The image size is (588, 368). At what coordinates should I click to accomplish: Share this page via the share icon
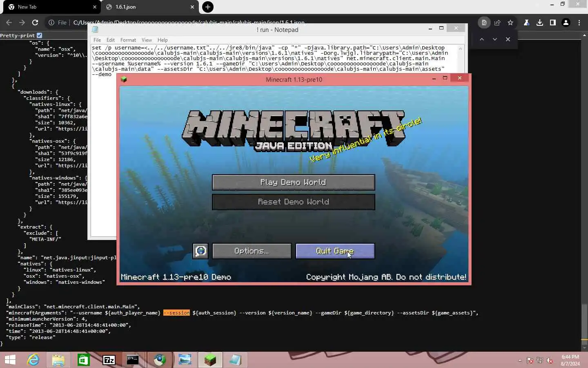(x=497, y=23)
